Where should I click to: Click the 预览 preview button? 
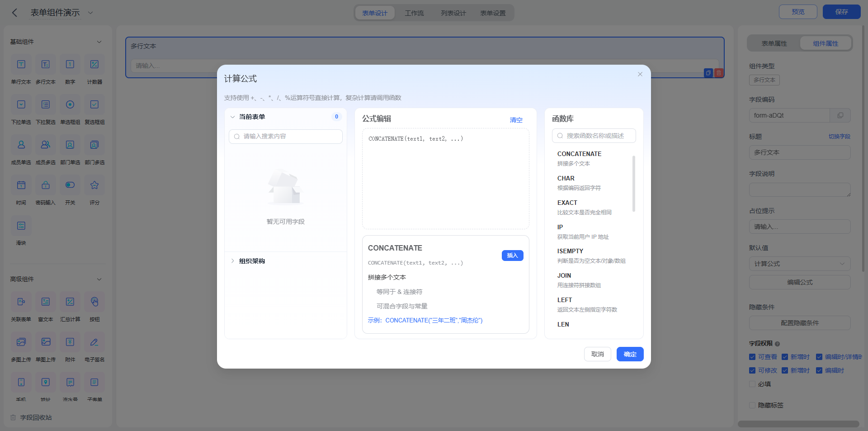point(798,12)
